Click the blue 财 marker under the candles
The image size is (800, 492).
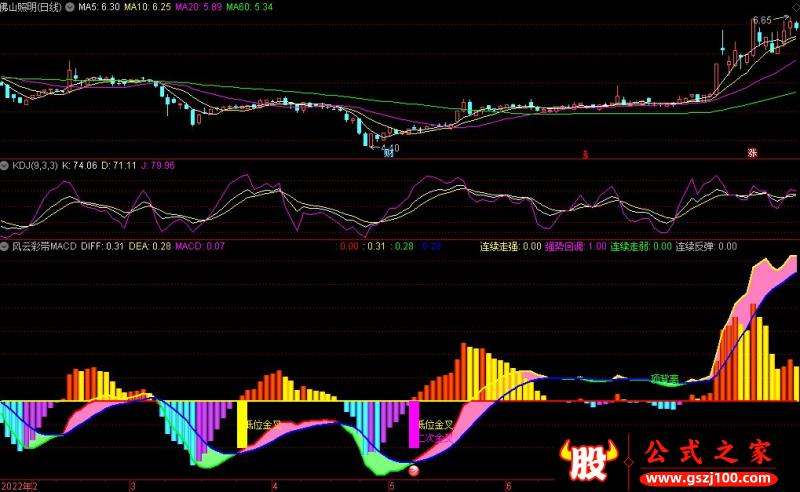[389, 153]
